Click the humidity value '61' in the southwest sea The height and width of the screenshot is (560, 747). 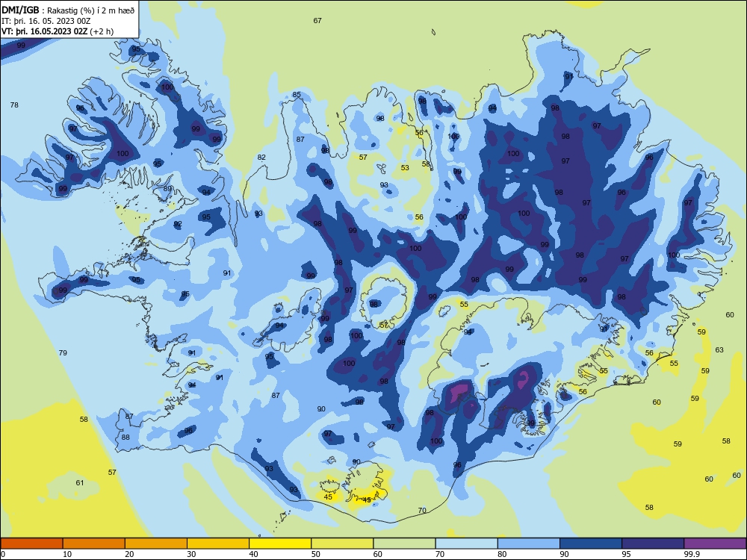click(80, 482)
